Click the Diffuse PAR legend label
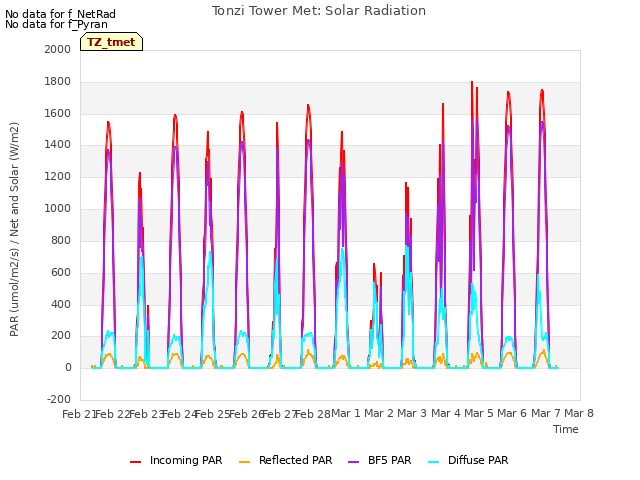Image resolution: width=640 pixels, height=480 pixels. pyautogui.click(x=478, y=460)
